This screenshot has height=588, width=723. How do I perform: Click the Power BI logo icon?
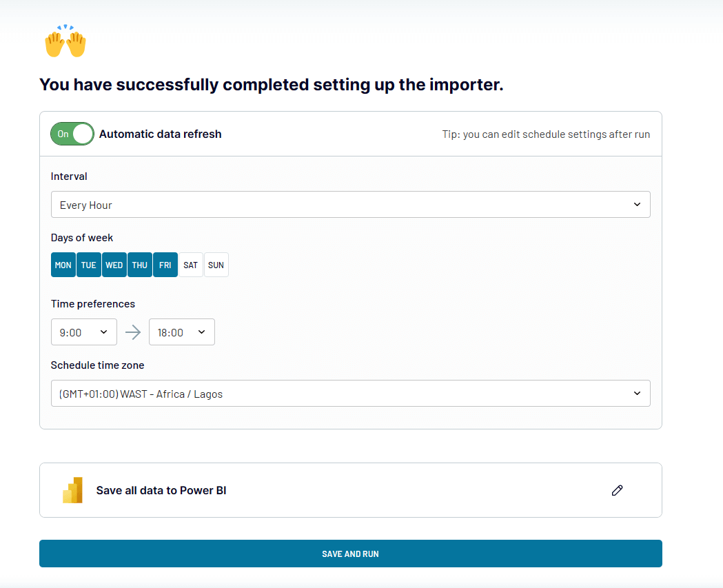72,490
